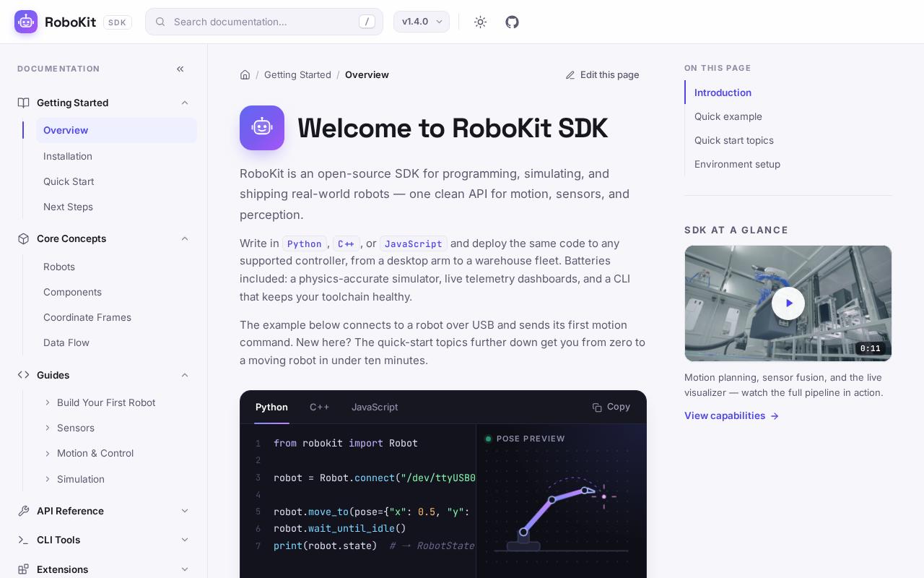Click the JavaScript inline code tag

coord(414,243)
